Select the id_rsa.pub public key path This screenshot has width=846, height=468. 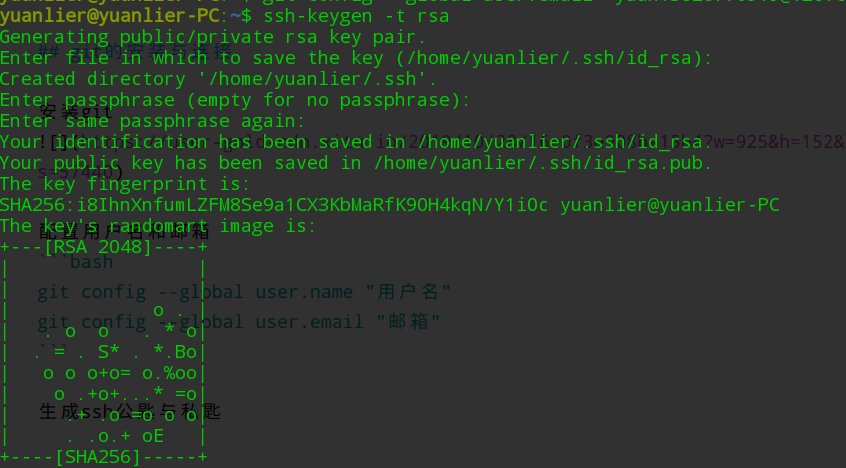(543, 164)
